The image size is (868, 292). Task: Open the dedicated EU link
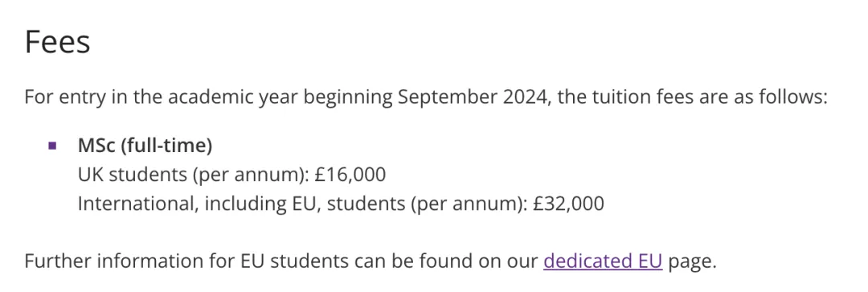[x=603, y=261]
